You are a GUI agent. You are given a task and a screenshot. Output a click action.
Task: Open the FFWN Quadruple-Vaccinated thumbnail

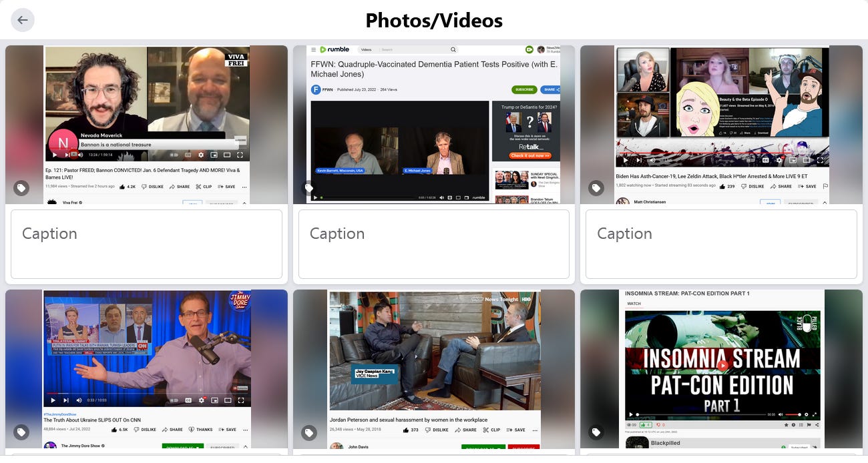pyautogui.click(x=434, y=125)
